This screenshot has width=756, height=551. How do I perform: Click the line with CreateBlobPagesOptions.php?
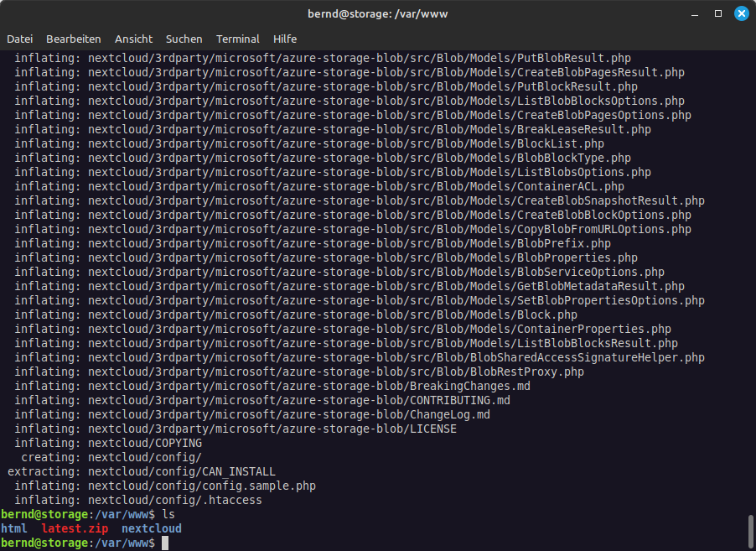pos(353,115)
